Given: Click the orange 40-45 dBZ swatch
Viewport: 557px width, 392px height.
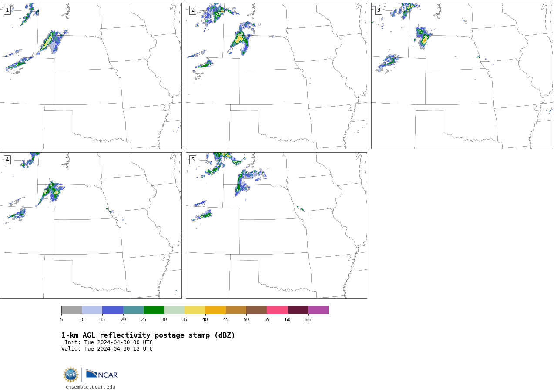Looking at the screenshot, I should [215, 310].
